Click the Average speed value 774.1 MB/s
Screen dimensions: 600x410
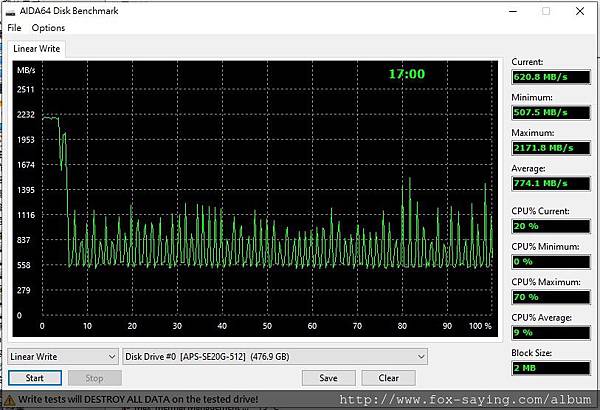click(x=551, y=183)
